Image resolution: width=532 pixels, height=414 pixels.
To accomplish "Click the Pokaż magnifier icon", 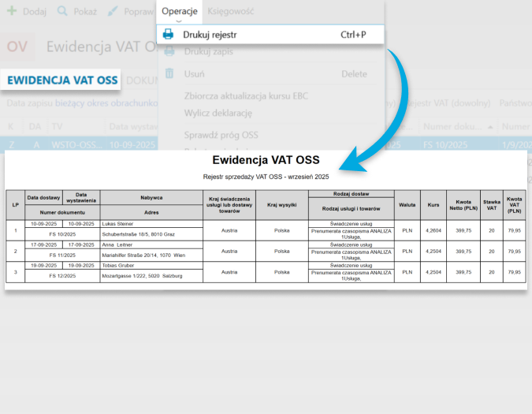I will pyautogui.click(x=61, y=13).
